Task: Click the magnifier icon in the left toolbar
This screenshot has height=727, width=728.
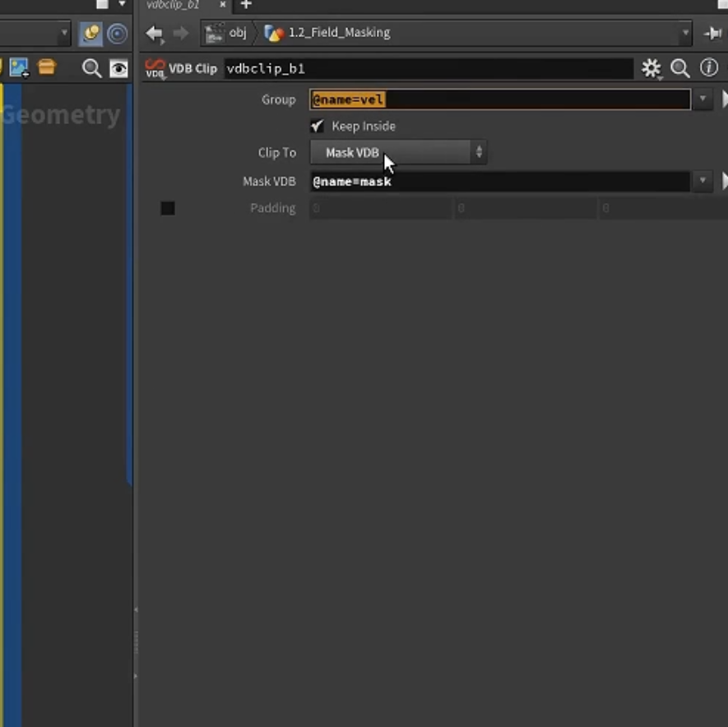Action: tap(91, 68)
